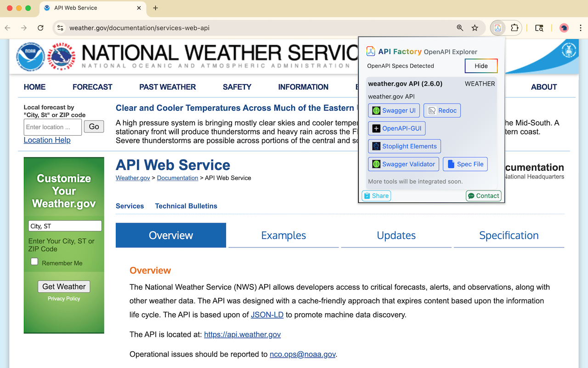Click the NOAA logo
The height and width of the screenshot is (368, 588).
[x=30, y=57]
